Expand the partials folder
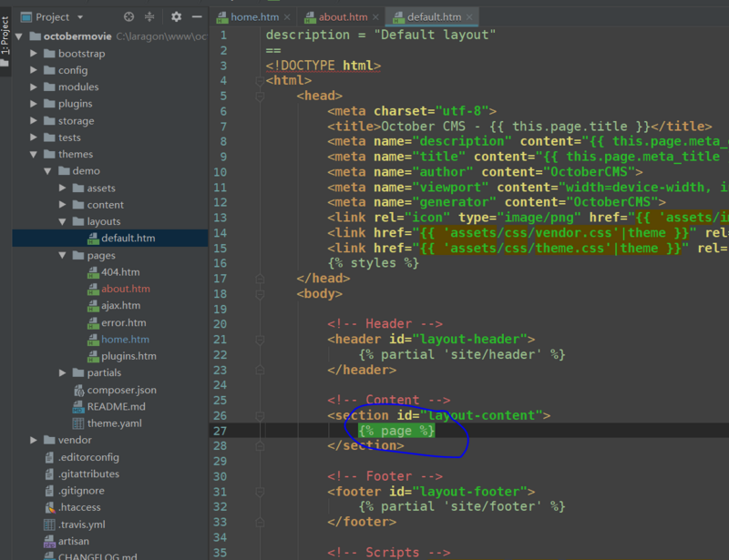Screen dimensions: 729x560 tap(62, 372)
